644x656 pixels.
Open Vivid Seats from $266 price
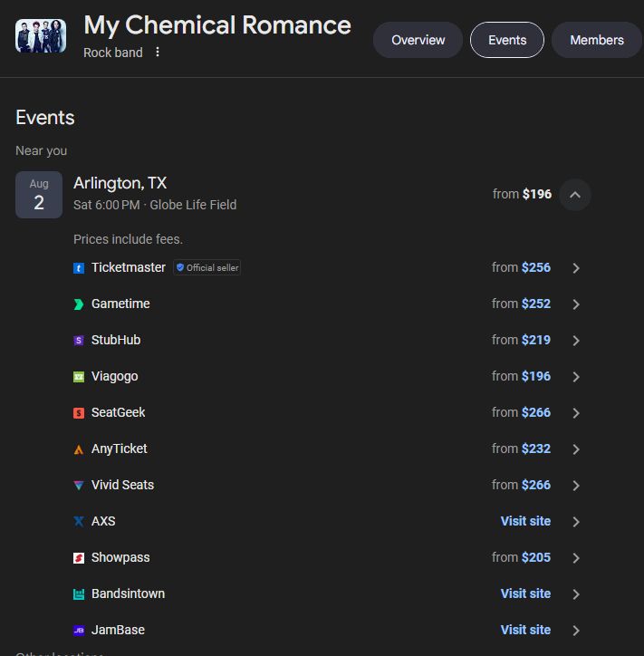pyautogui.click(x=521, y=485)
